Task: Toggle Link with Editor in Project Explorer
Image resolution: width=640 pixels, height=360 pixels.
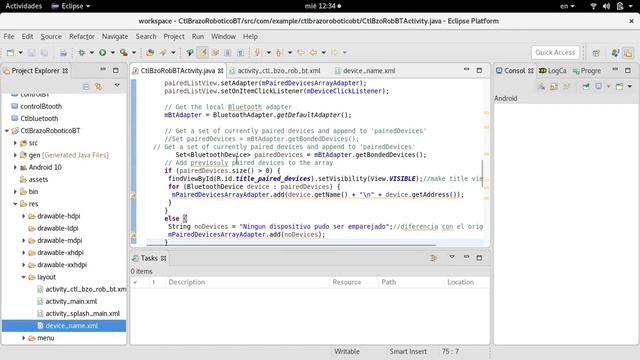Action: (x=98, y=86)
